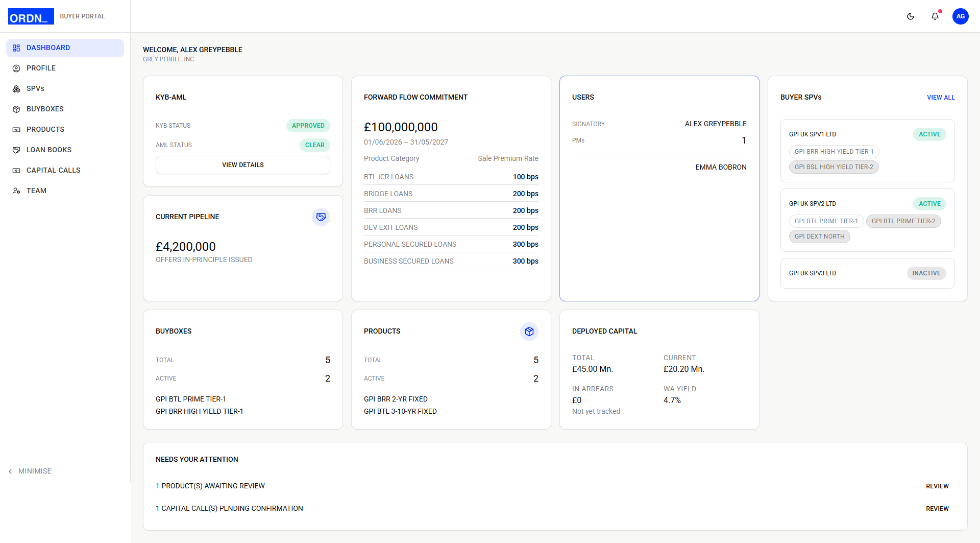Click the GPI BTL PRIME TIER-1 chip in SPV2
Screen dimensions: 980x543
[x=826, y=221]
